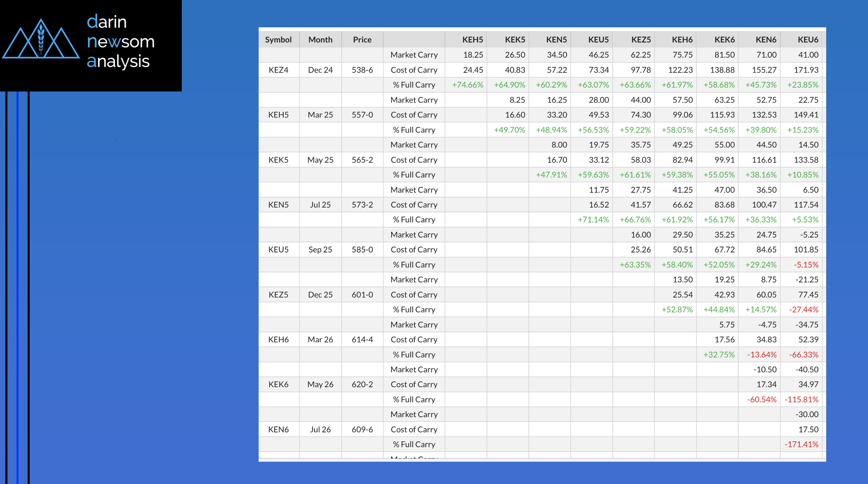This screenshot has height=484, width=868.
Task: Select the KEZ4 symbol cell
Action: click(278, 70)
